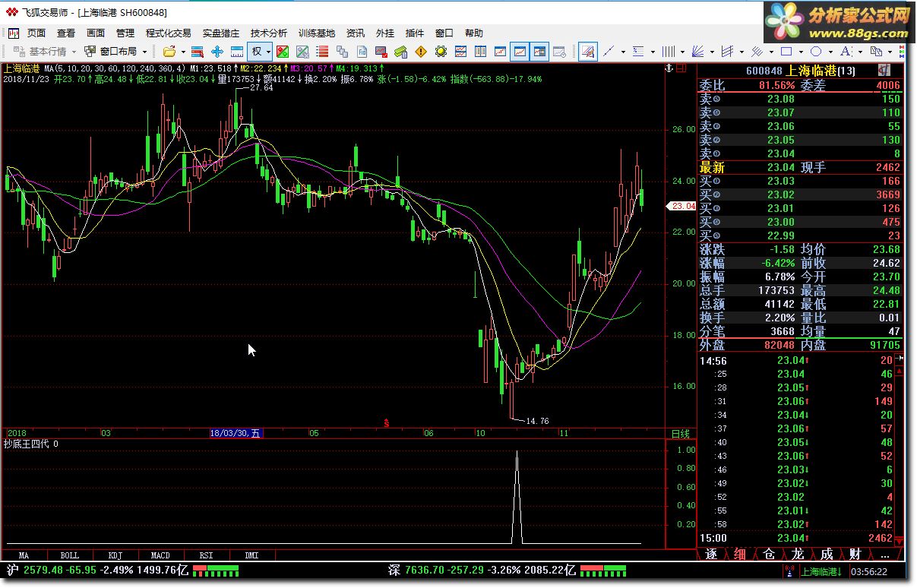Expand the text tool dropdown arrow

(x=860, y=52)
